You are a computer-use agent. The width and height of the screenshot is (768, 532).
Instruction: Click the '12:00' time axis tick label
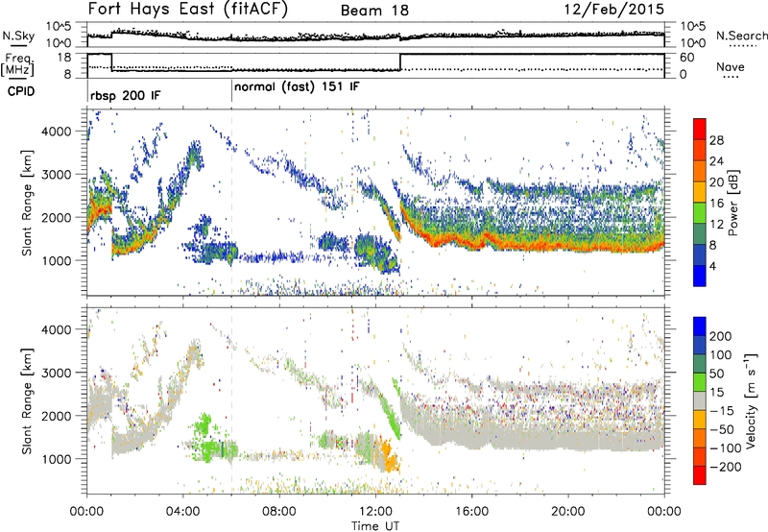375,511
